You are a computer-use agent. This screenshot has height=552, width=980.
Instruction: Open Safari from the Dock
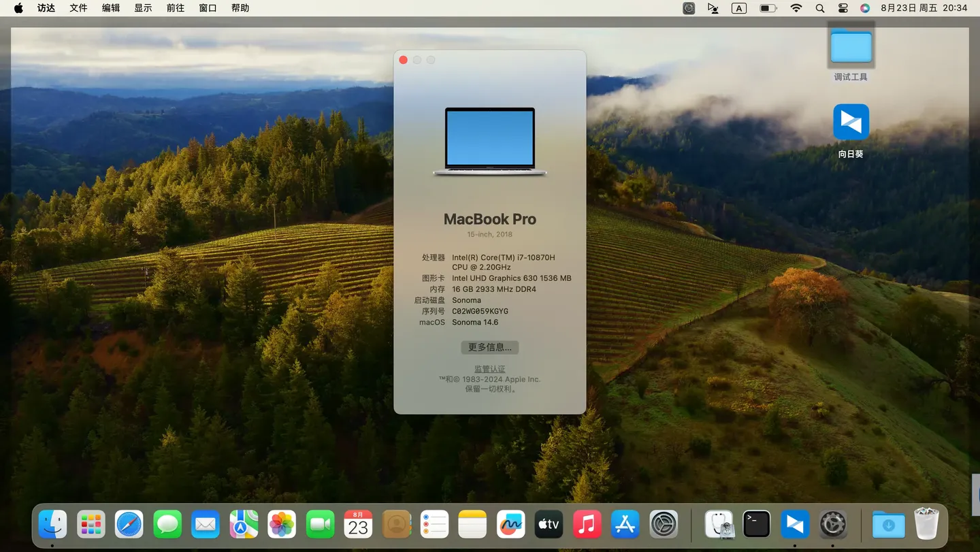(129, 524)
